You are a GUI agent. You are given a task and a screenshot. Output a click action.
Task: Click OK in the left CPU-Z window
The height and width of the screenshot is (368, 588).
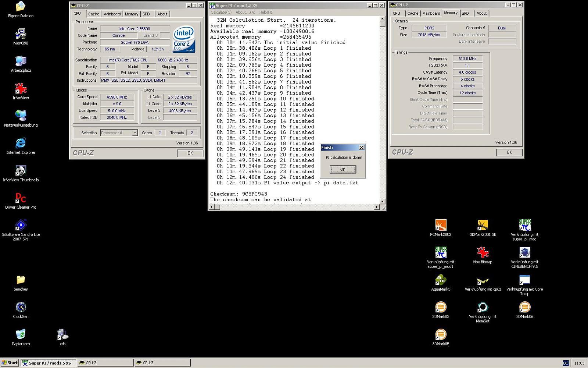tap(190, 153)
